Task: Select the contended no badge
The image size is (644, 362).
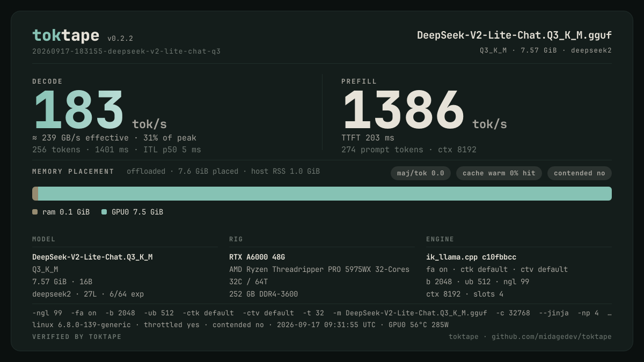Action: point(580,173)
